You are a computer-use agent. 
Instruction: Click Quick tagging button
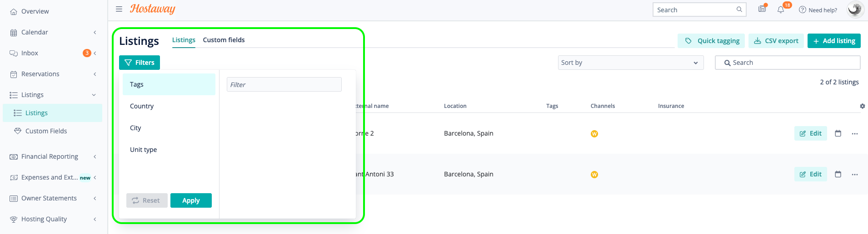coord(711,41)
